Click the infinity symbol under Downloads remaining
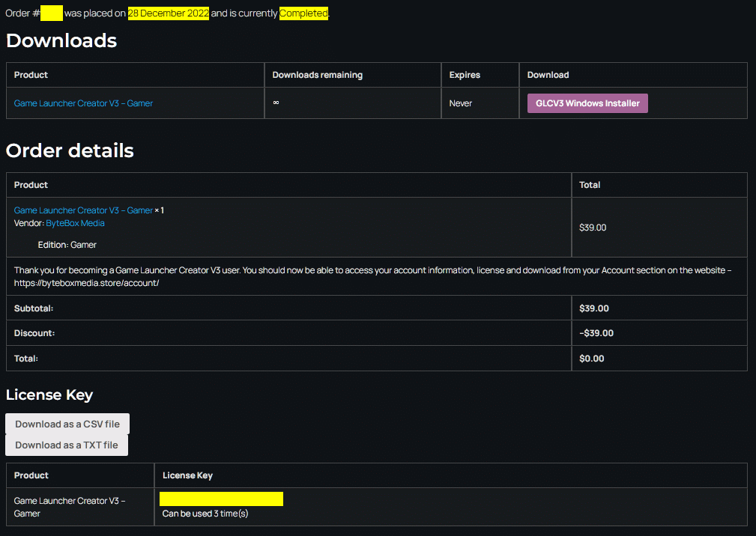Image resolution: width=756 pixels, height=536 pixels. tap(276, 102)
